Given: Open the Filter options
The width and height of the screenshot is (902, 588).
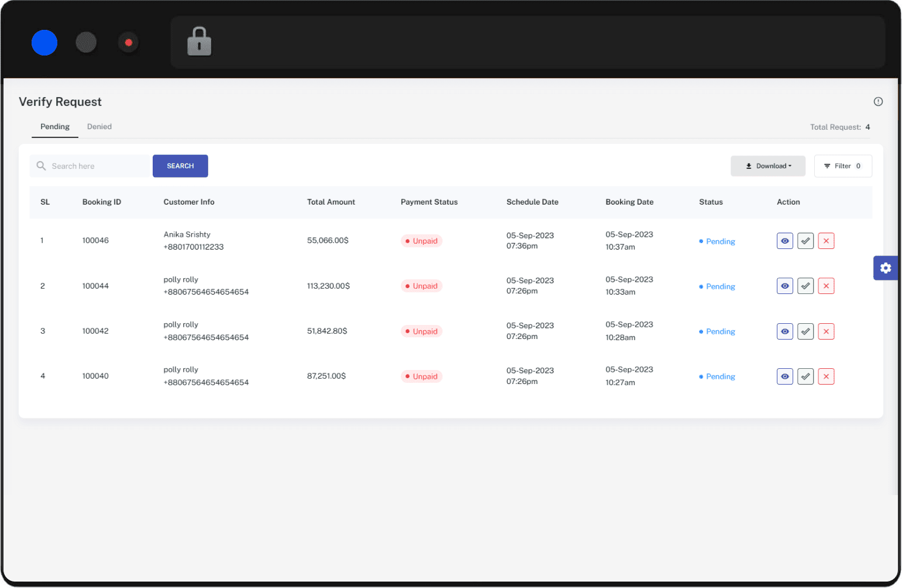Looking at the screenshot, I should 842,166.
